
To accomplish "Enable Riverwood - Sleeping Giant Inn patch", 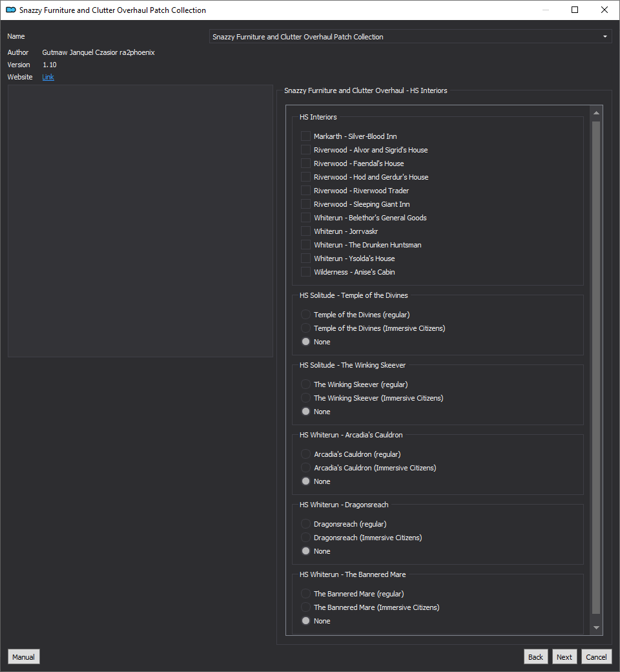I will coord(305,204).
